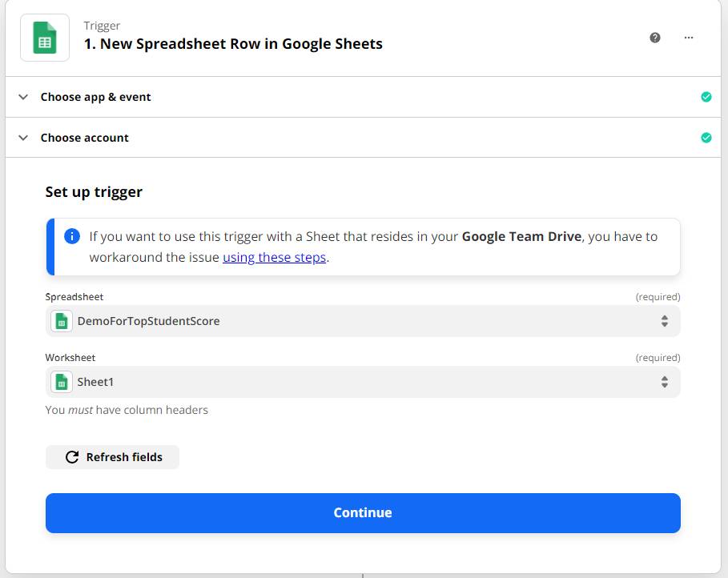This screenshot has width=728, height=578.
Task: Click '(required)' next to Spreadsheet label
Action: click(658, 297)
